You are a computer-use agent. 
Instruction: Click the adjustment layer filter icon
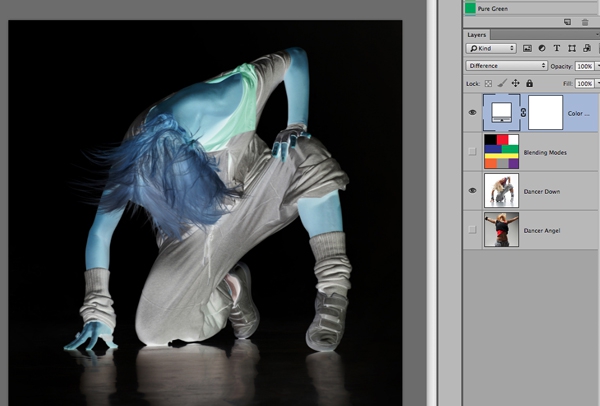(x=541, y=48)
